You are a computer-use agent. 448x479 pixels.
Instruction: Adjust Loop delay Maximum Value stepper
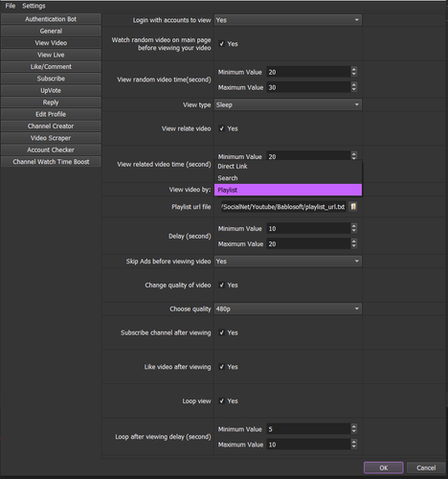point(354,445)
